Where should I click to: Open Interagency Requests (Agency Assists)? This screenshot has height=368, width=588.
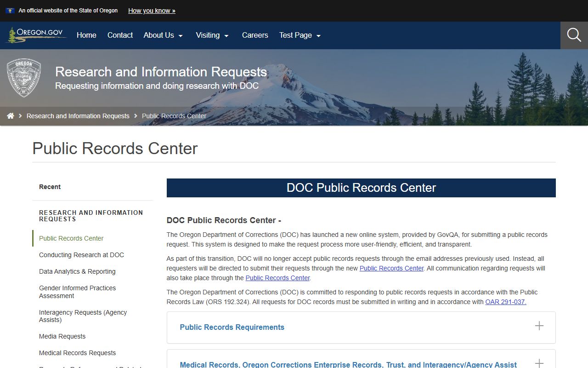click(x=83, y=316)
